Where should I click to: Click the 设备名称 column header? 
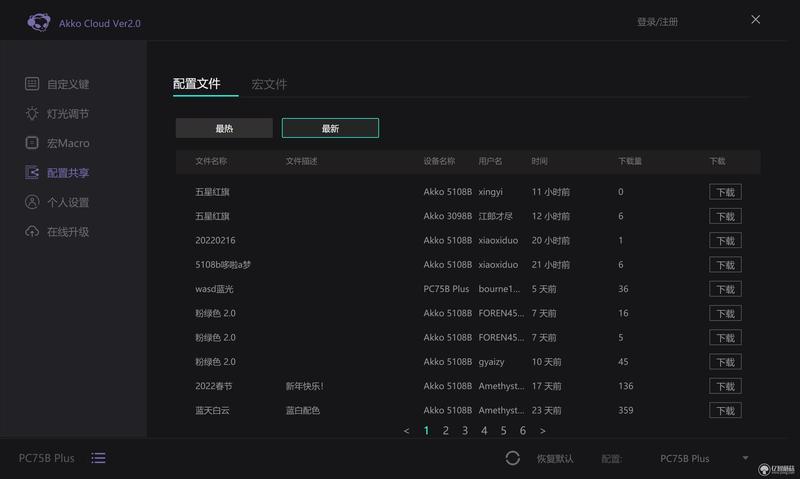[439, 161]
